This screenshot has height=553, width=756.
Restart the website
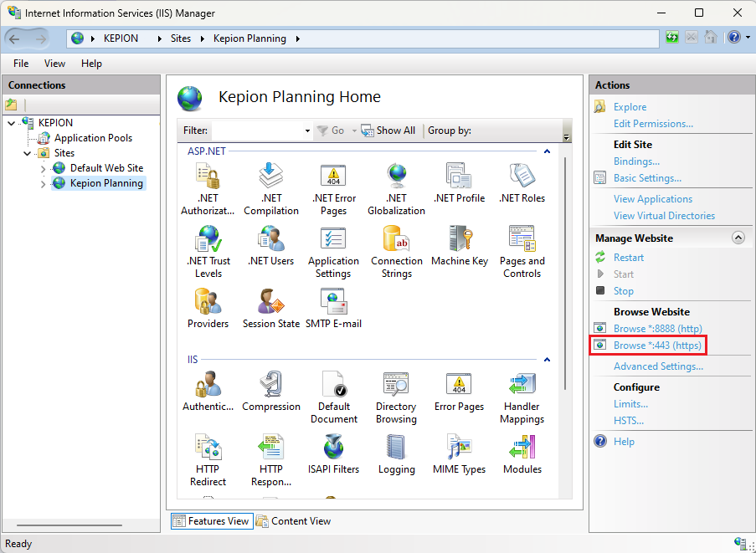pos(628,258)
